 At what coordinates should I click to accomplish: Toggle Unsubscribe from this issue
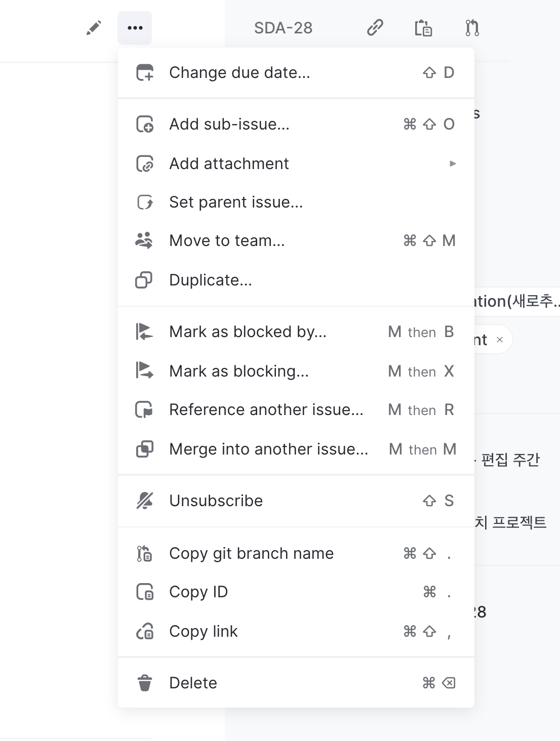coord(216,501)
